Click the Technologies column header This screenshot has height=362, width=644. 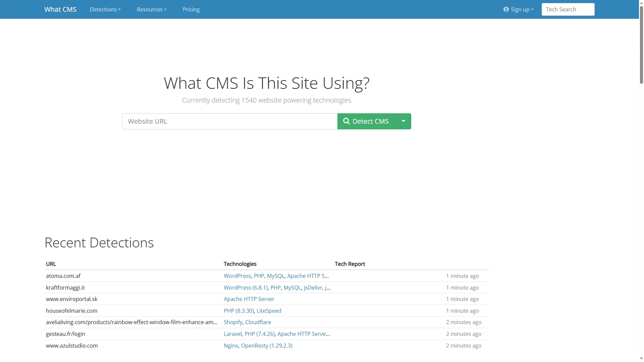(240, 264)
